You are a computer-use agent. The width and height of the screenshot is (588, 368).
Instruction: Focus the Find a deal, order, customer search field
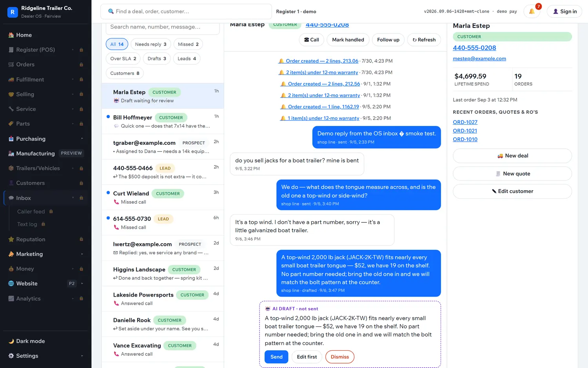tap(186, 11)
